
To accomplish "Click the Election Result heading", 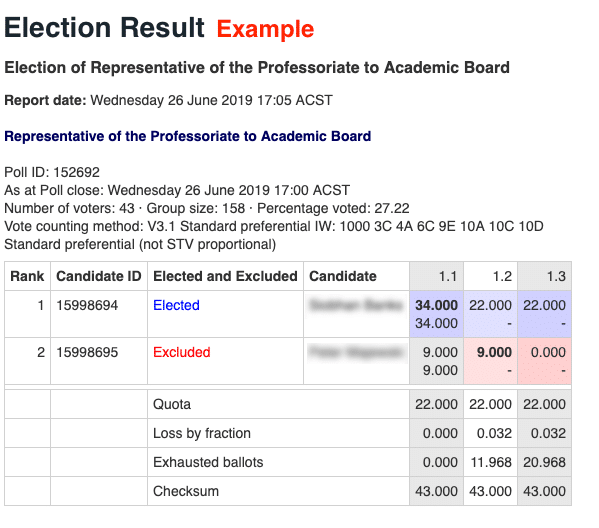I will 104,28.
